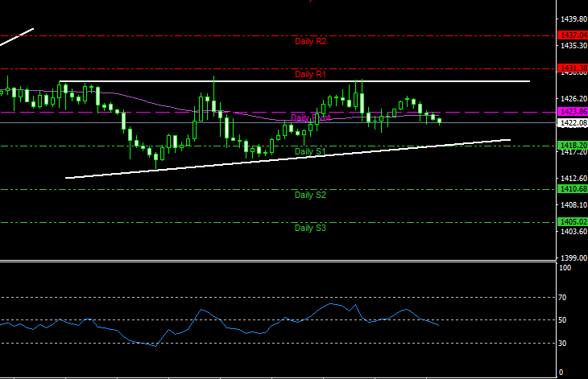Select the red 1431.38 price tag
Image resolution: width=588 pixels, height=379 pixels.
[x=573, y=68]
